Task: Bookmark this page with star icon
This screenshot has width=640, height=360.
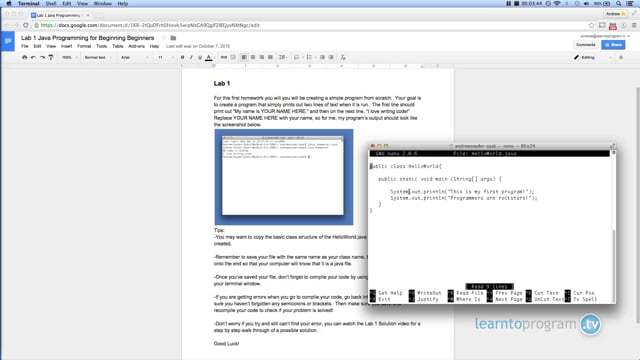Action: pos(591,25)
